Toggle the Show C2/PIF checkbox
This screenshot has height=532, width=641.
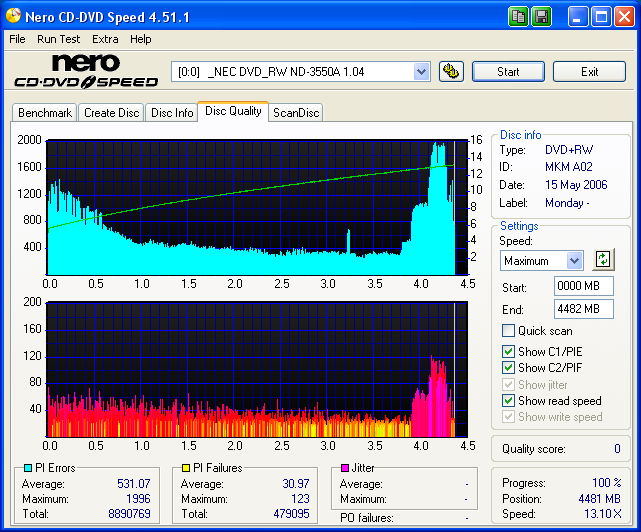(x=509, y=368)
